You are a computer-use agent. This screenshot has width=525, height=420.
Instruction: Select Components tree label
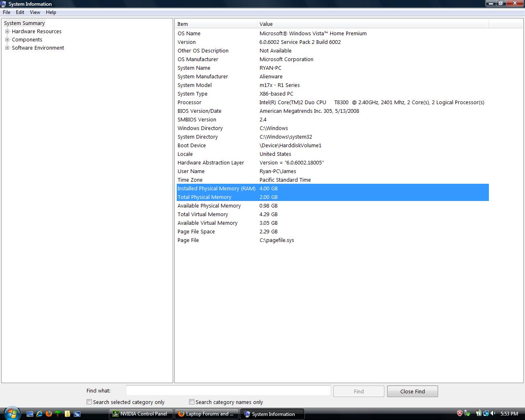tap(27, 40)
